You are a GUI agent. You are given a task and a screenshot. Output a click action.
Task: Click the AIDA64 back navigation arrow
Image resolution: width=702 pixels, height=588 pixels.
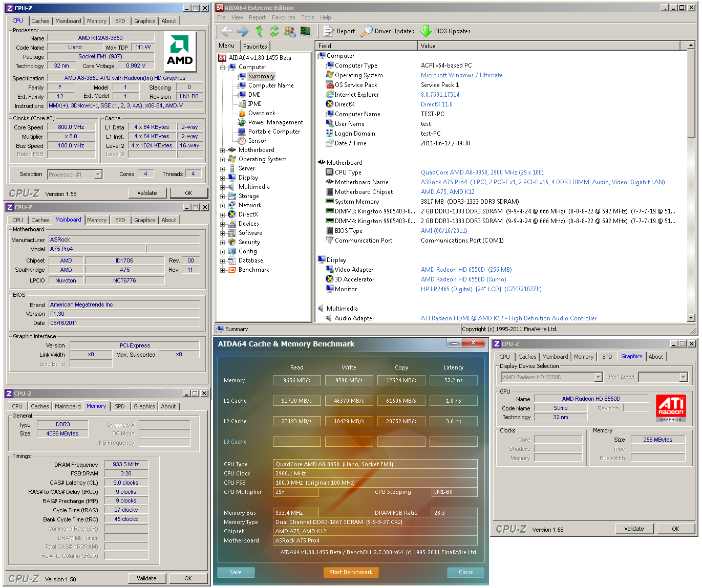pyautogui.click(x=227, y=31)
